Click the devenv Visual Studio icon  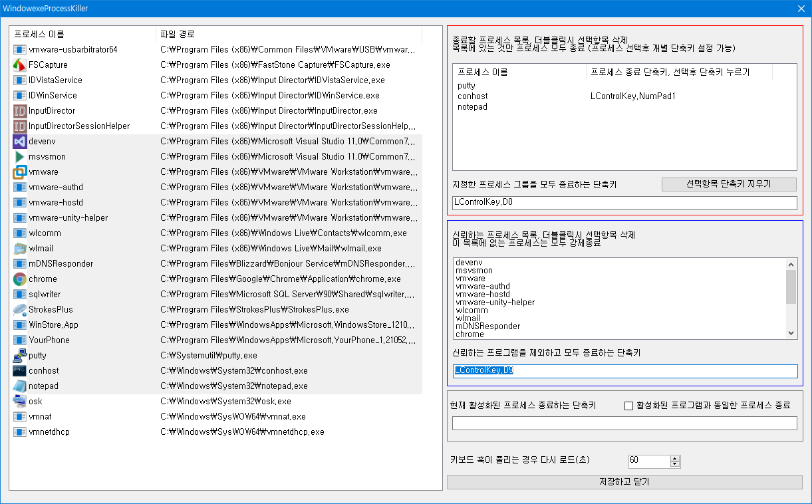pyautogui.click(x=19, y=142)
